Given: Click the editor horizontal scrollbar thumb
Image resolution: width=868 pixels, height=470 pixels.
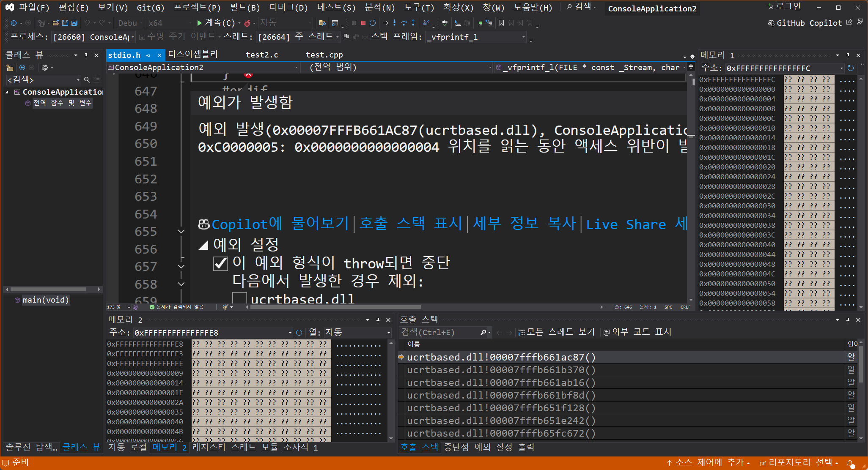Looking at the screenshot, I should pyautogui.click(x=335, y=307).
